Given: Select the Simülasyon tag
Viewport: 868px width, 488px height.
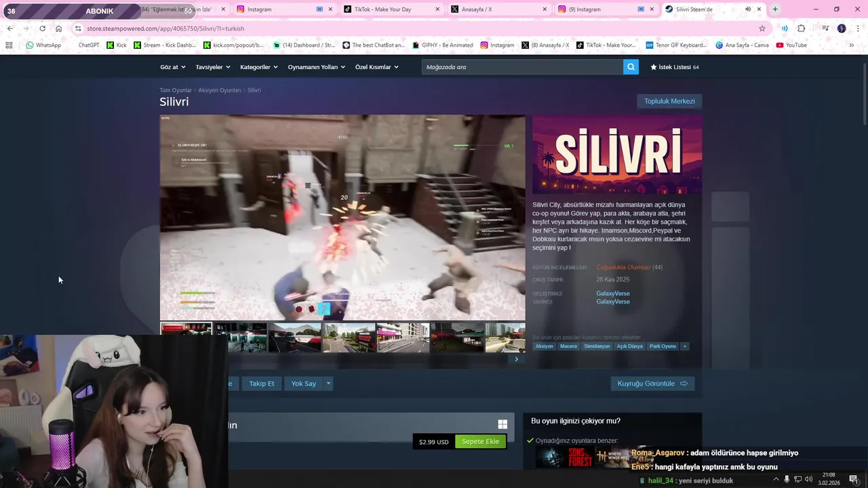Looking at the screenshot, I should click(597, 346).
